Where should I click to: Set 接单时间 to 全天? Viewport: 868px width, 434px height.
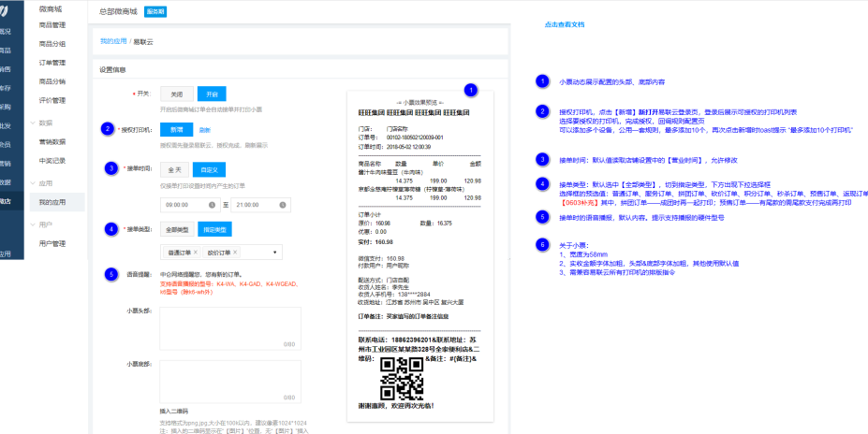point(174,170)
